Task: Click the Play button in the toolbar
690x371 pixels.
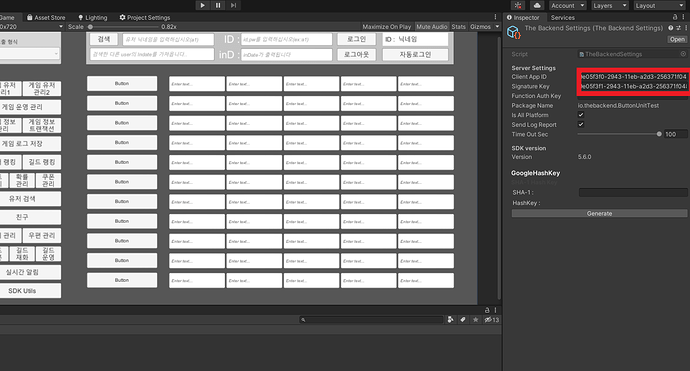Action: [x=202, y=5]
